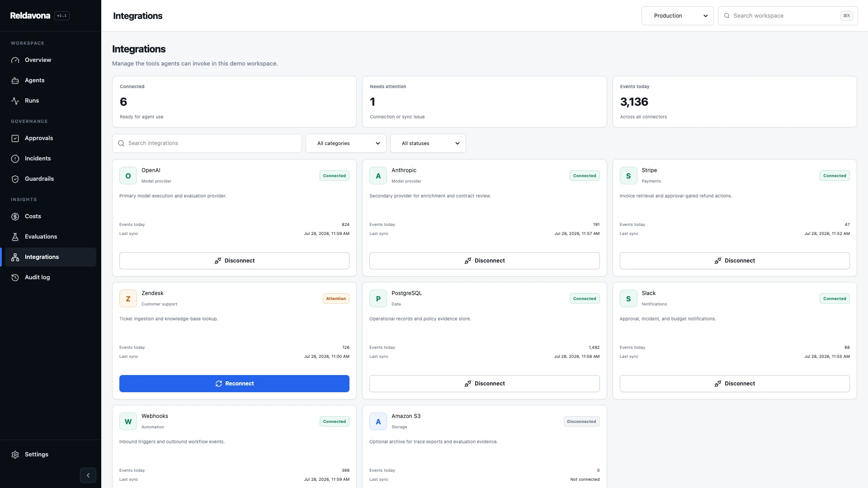The width and height of the screenshot is (868, 488).
Task: Reconnect the Zendesk integration
Action: tap(234, 384)
